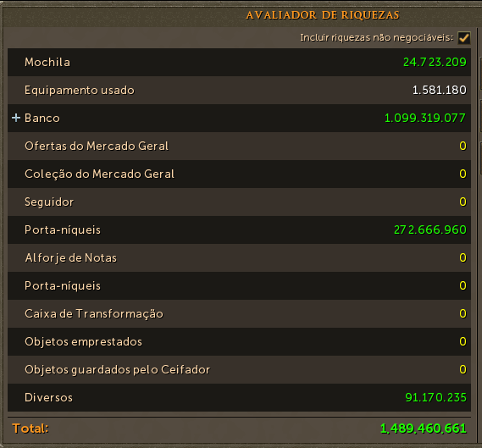482x448 pixels.
Task: Expand the Banco row plus icon
Action: (16, 118)
